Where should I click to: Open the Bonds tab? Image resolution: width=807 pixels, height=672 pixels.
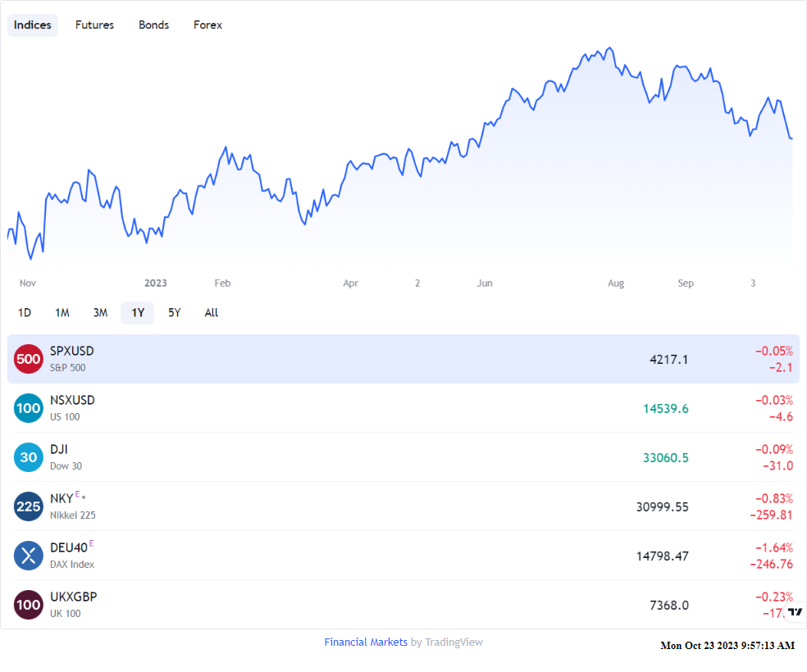point(154,25)
